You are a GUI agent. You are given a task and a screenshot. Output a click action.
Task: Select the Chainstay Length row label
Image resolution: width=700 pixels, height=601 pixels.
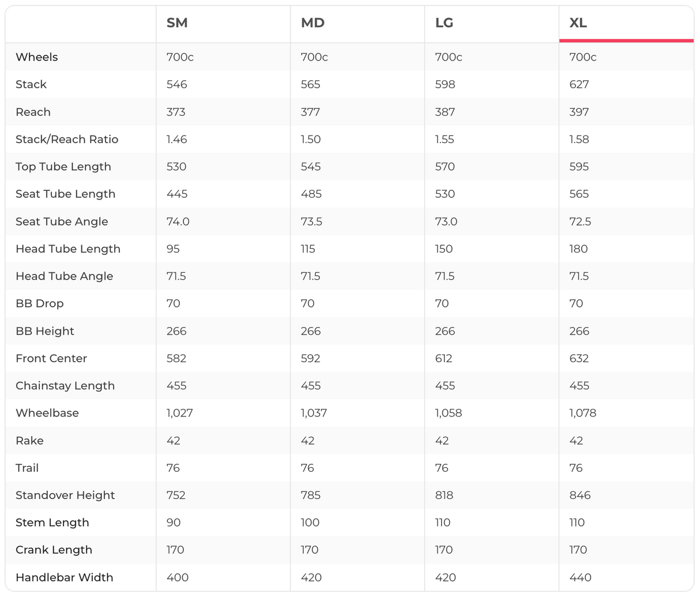click(x=65, y=385)
